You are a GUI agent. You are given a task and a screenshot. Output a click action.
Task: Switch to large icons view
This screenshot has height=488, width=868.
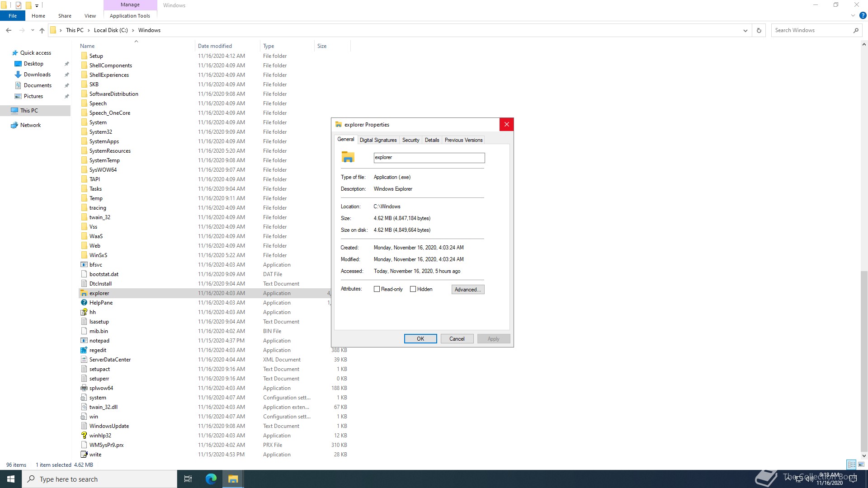[x=861, y=465]
